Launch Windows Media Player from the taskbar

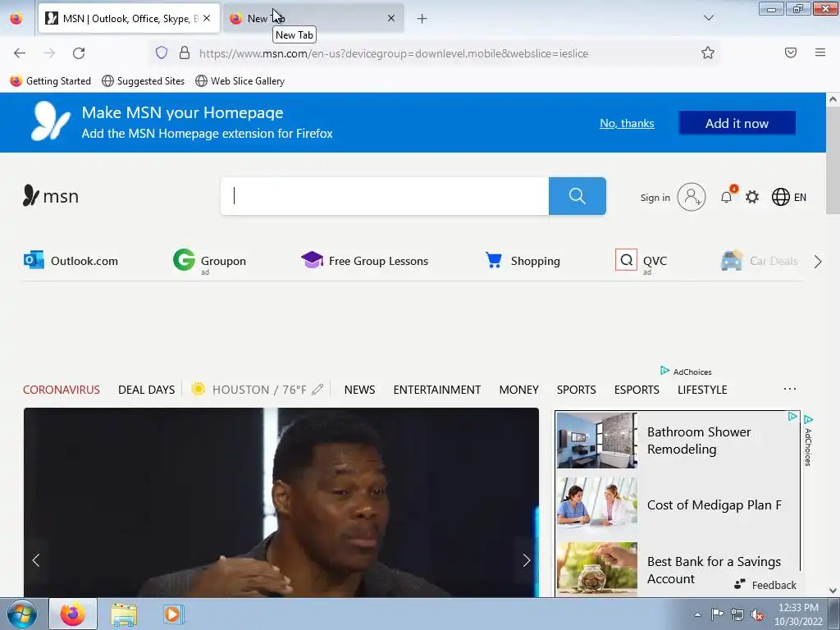pos(172,614)
